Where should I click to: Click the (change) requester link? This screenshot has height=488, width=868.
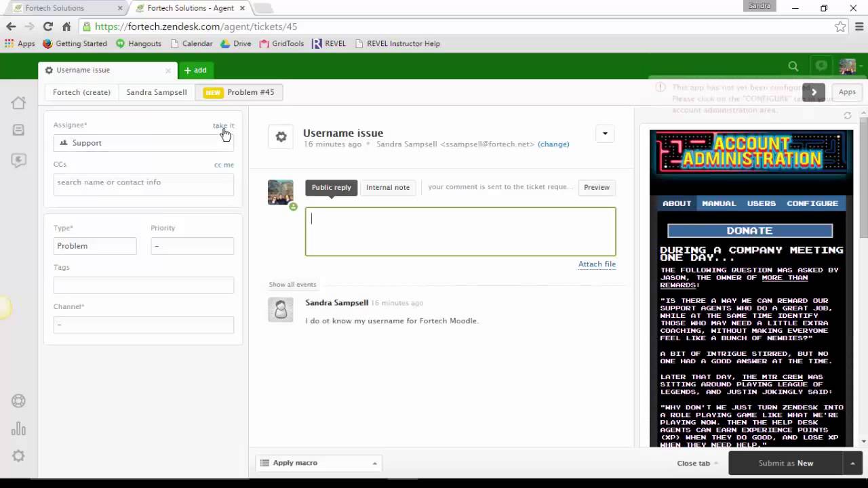click(553, 144)
